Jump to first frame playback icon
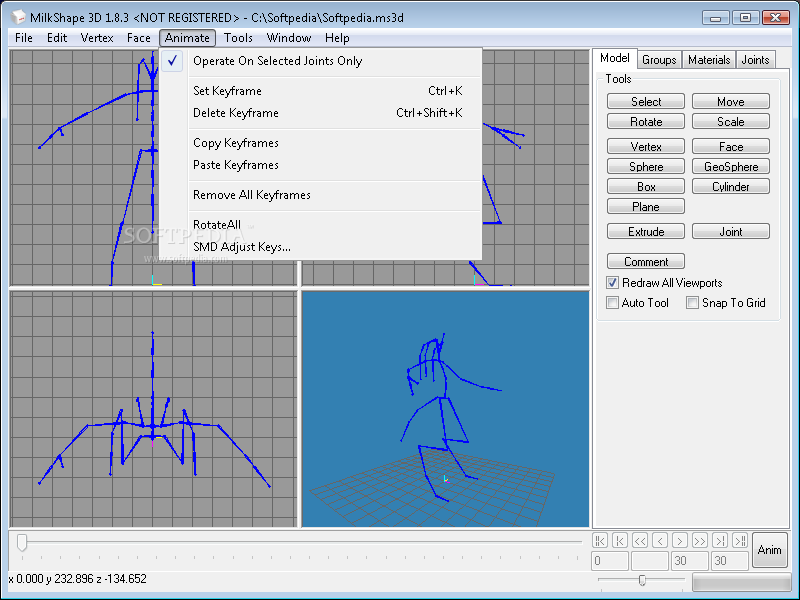This screenshot has width=800, height=600. pos(599,540)
